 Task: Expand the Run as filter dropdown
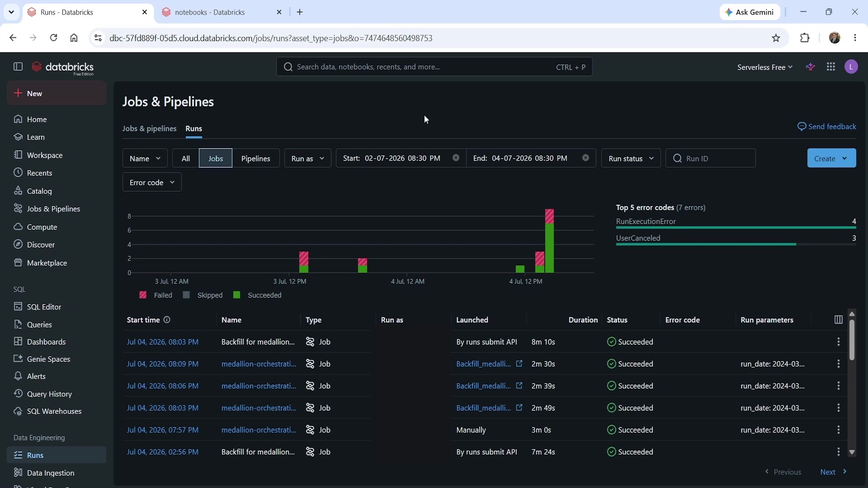click(x=307, y=158)
